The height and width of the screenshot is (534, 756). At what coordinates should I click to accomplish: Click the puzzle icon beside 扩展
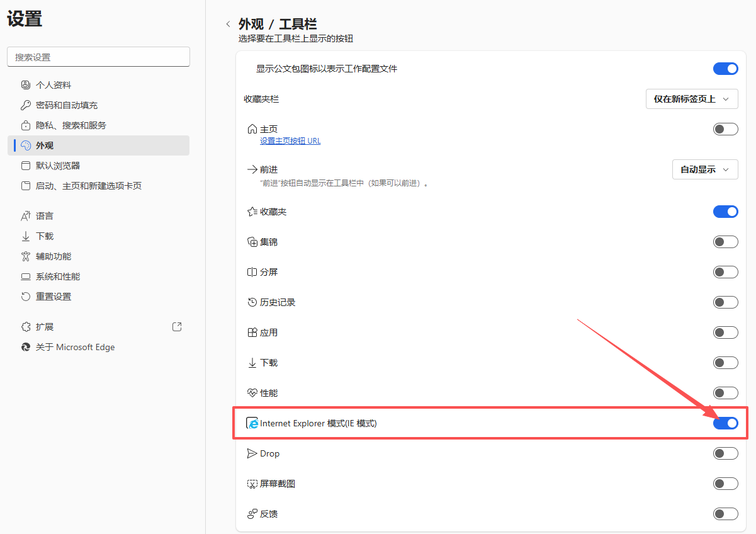(x=26, y=327)
